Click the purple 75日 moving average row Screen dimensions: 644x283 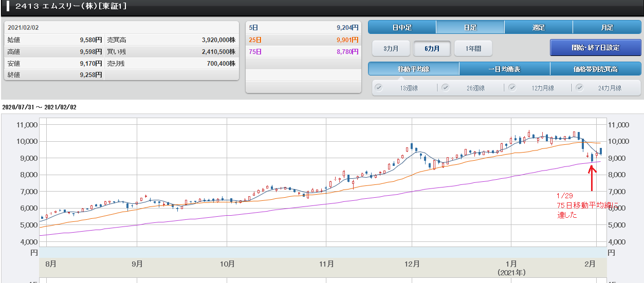[x=302, y=51]
